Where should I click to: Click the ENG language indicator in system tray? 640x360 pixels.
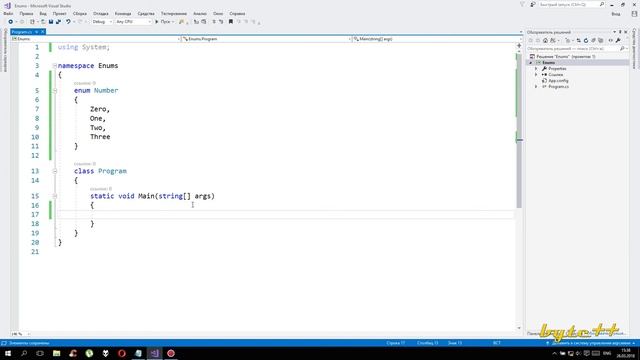click(607, 353)
